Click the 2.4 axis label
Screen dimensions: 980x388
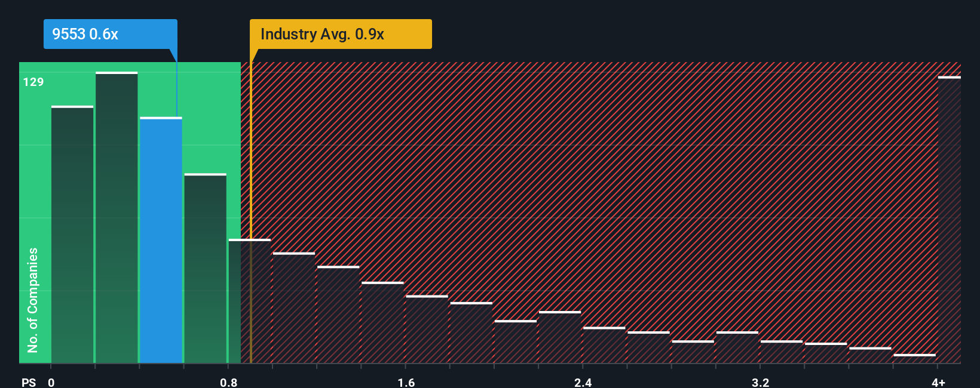coord(583,382)
